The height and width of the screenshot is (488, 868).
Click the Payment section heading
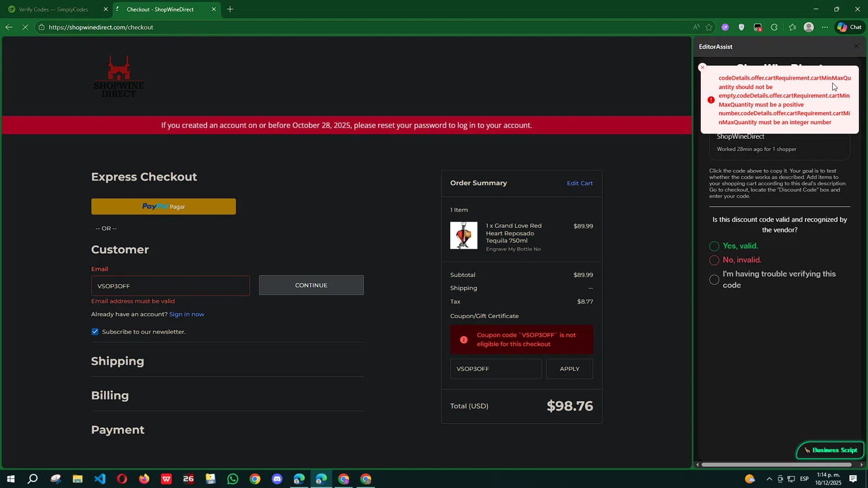(117, 430)
